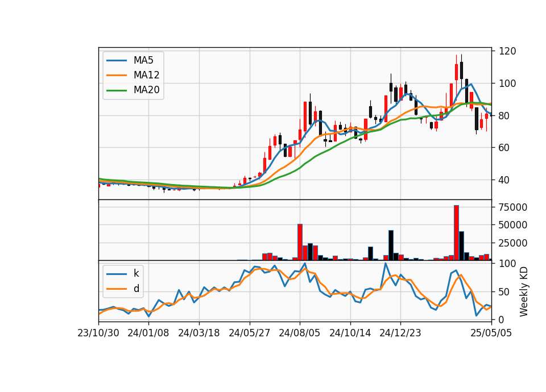Click the 24/05/27 date tick label
Screen dimensions: 546x392
[x=249, y=333]
